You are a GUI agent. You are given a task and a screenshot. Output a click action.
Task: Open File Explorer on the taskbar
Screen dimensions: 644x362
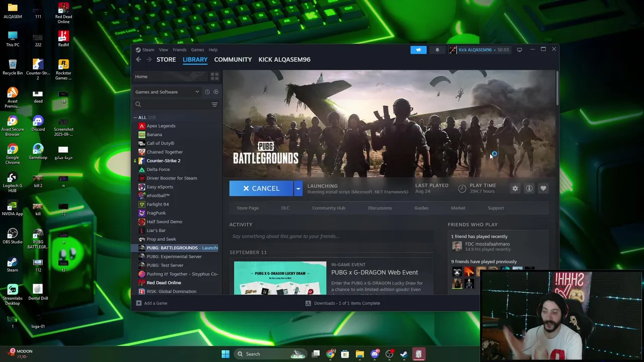tap(360, 354)
